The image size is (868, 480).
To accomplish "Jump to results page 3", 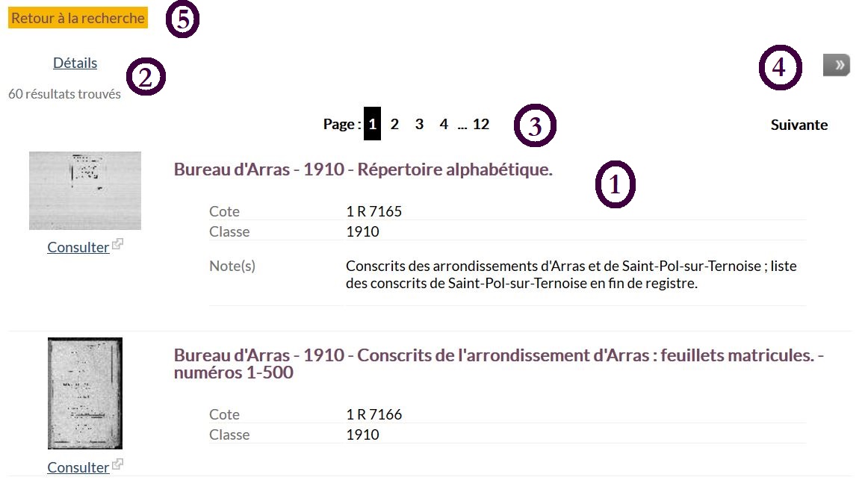I will click(419, 125).
